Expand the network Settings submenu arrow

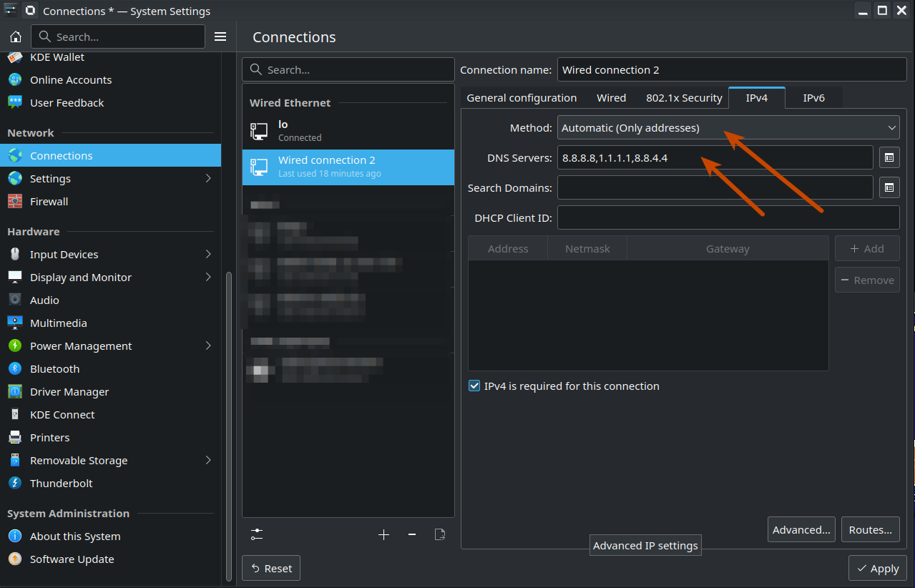tap(208, 178)
